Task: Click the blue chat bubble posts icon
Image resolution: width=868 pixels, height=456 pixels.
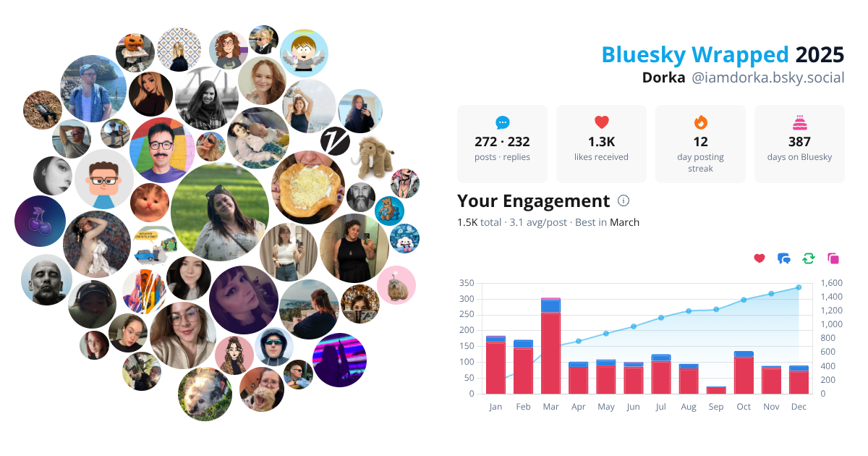Action: [x=502, y=122]
